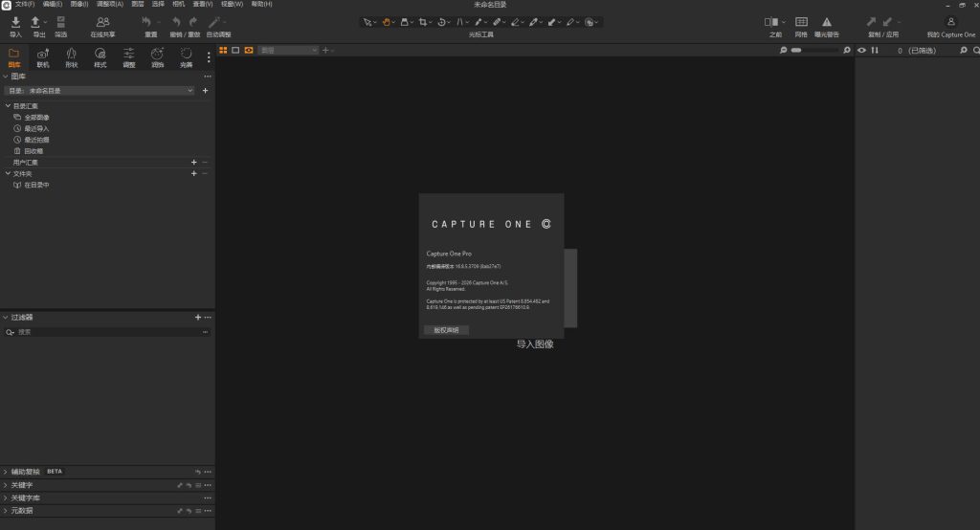This screenshot has height=530, width=980.
Task: Click 导入图像 import images text
Action: click(535, 344)
